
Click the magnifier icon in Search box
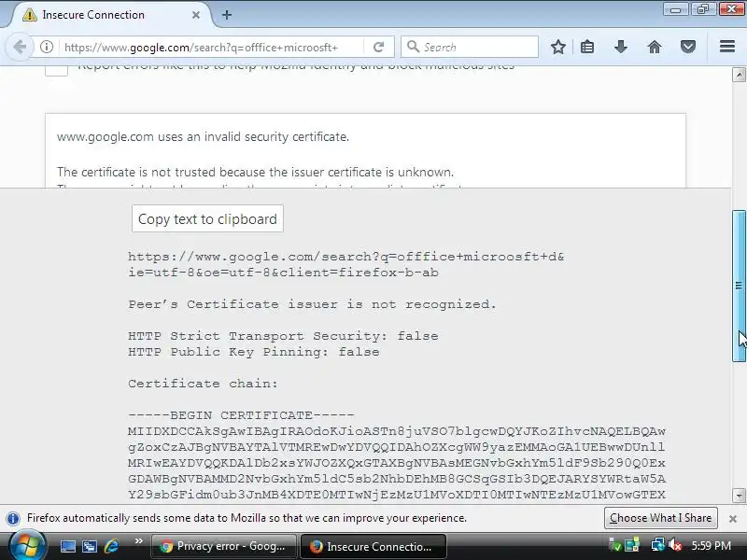[413, 47]
